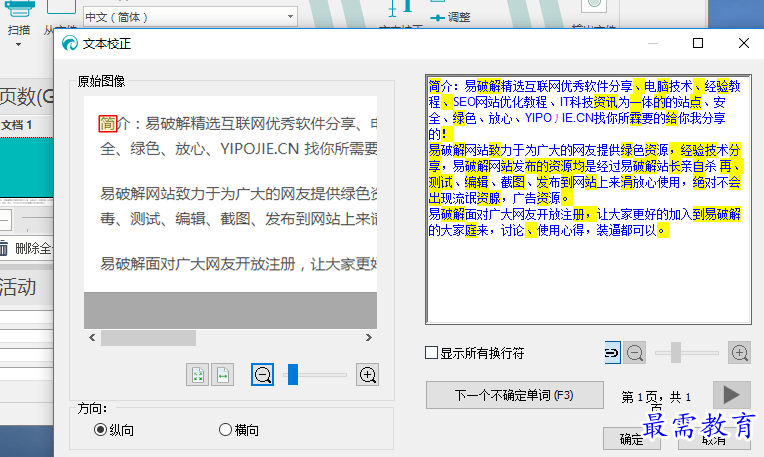Screen dimensions: 764x457
Task: Click the right arrow of the image scrollbar
Action: (369, 338)
